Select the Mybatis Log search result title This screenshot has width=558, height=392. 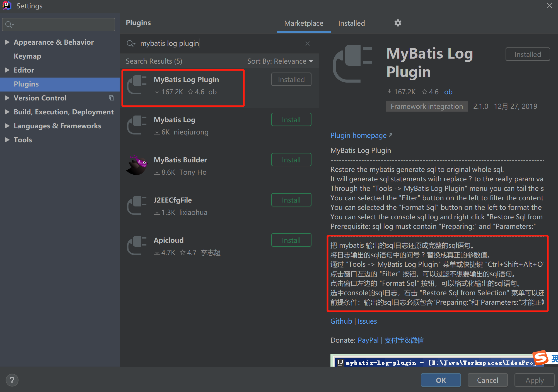tap(175, 120)
